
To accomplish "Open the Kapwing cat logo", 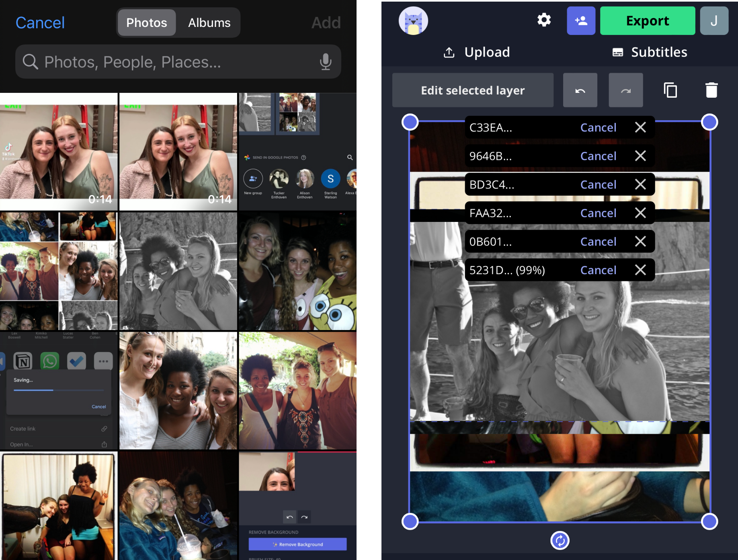I will click(x=413, y=21).
